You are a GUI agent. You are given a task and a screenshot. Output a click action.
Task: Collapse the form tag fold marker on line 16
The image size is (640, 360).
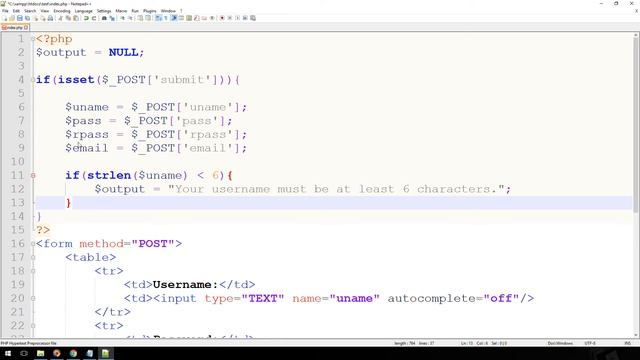click(x=33, y=244)
